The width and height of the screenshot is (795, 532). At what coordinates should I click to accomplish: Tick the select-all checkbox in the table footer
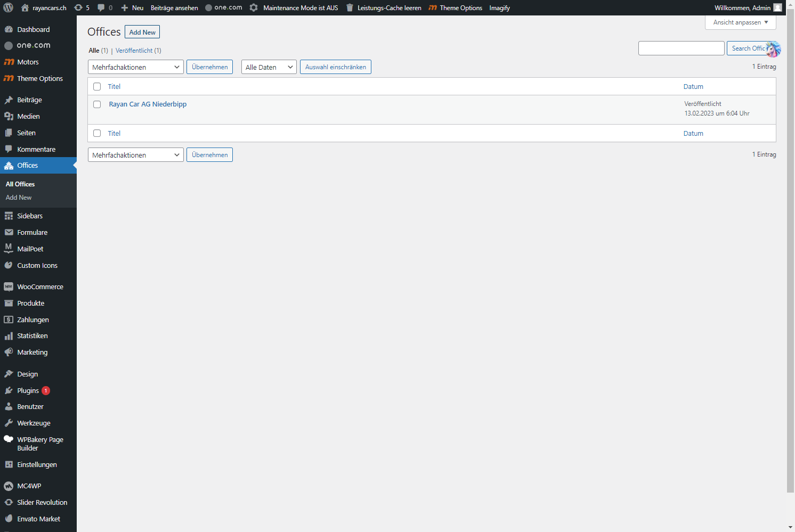tap(97, 133)
